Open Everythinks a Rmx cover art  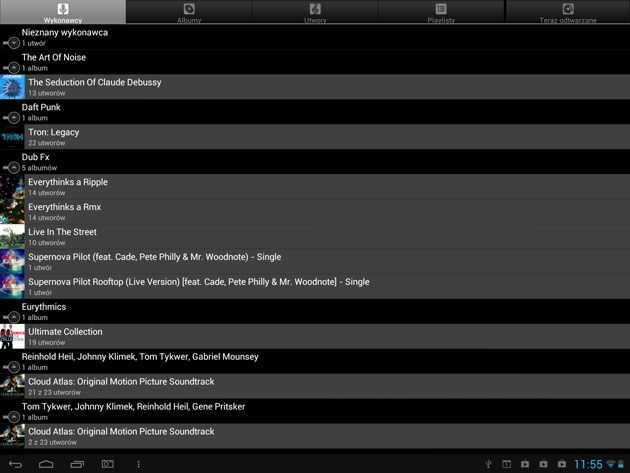point(12,211)
